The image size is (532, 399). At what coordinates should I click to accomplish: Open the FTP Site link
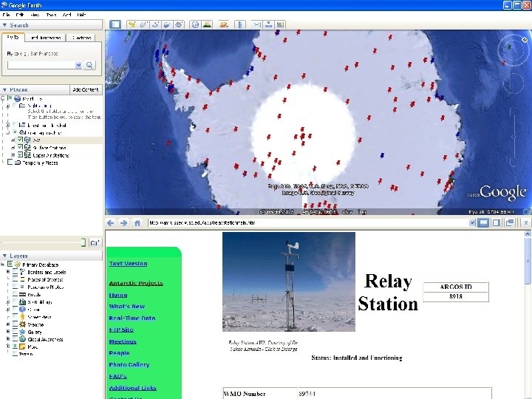(121, 330)
